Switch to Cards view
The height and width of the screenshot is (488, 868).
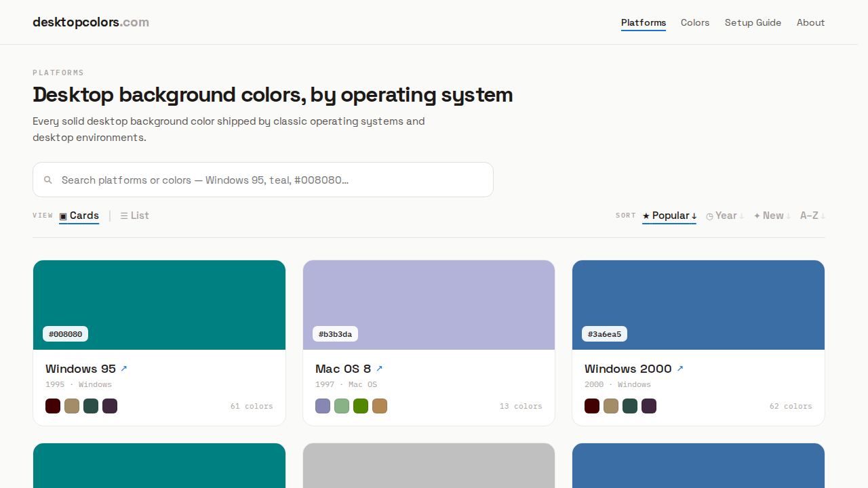(79, 216)
